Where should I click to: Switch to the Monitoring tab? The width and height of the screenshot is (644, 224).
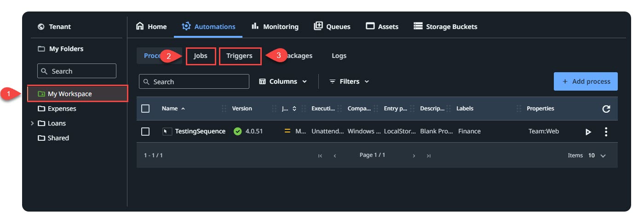pyautogui.click(x=275, y=27)
